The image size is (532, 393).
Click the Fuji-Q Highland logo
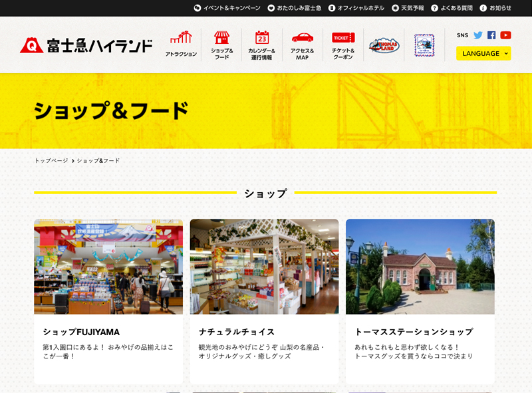coord(86,45)
